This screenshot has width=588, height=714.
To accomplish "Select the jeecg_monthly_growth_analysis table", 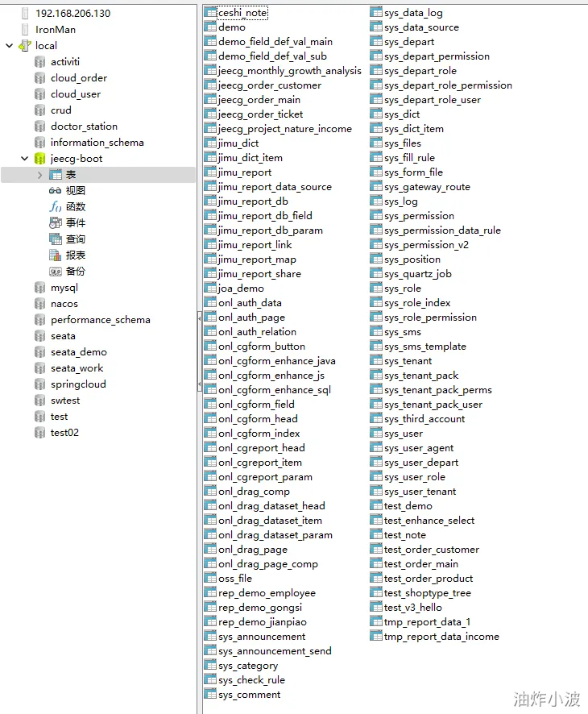I will [289, 71].
